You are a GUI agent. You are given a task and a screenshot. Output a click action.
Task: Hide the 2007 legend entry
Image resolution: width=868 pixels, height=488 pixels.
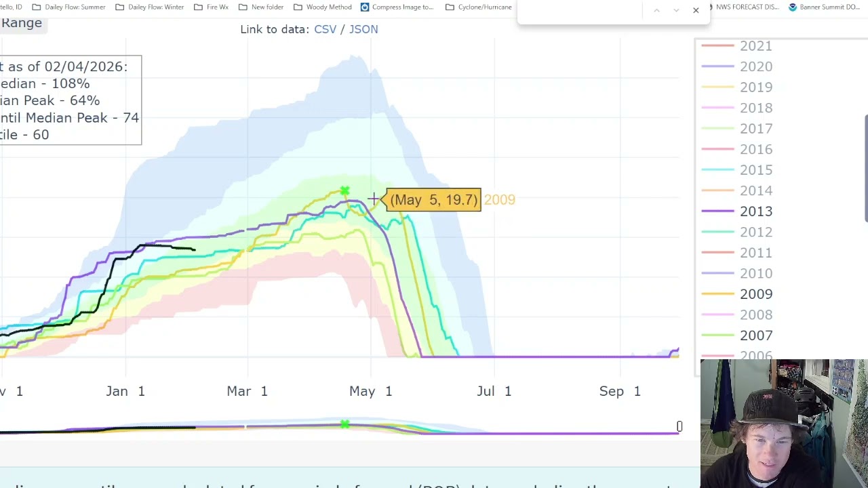pos(736,335)
